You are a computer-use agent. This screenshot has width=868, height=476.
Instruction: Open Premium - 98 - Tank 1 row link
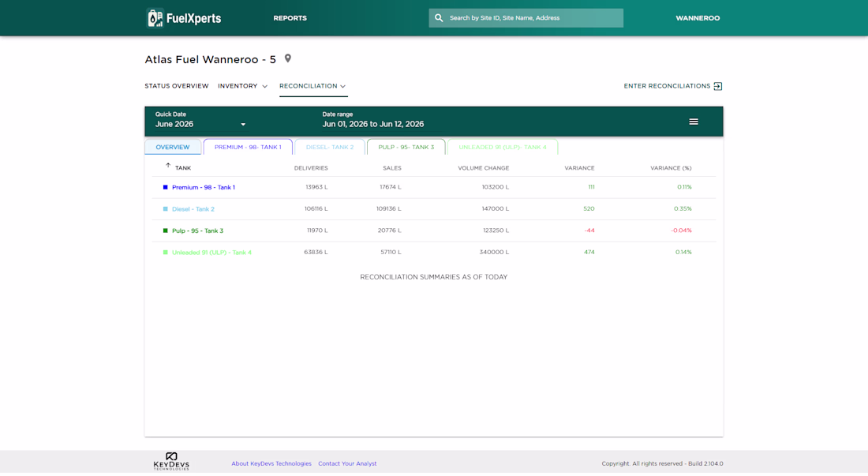click(203, 187)
